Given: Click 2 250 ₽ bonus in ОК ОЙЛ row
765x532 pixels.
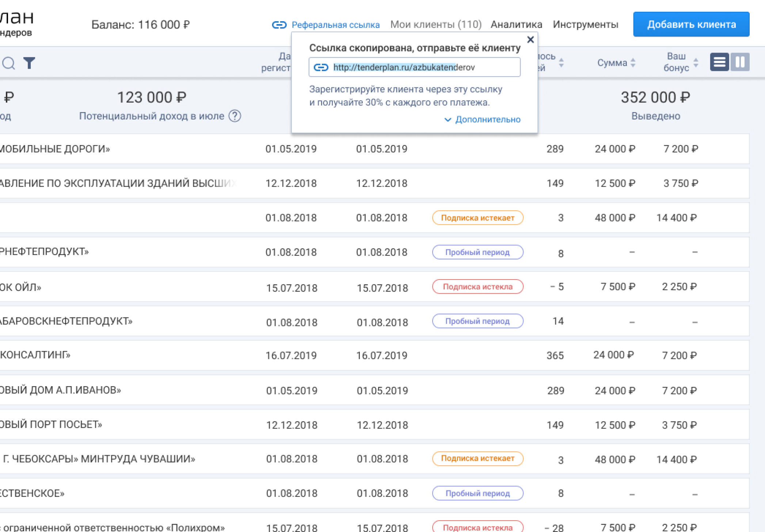Looking at the screenshot, I should coord(680,286).
